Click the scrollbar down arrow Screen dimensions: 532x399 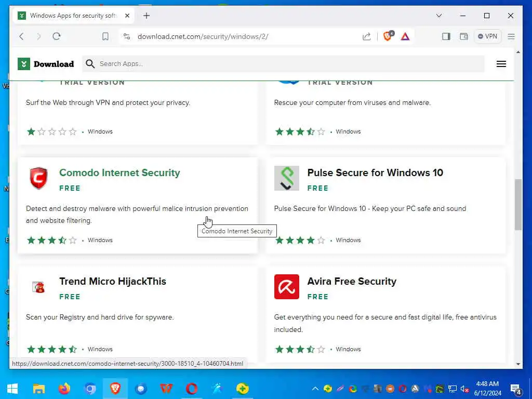[x=518, y=364]
